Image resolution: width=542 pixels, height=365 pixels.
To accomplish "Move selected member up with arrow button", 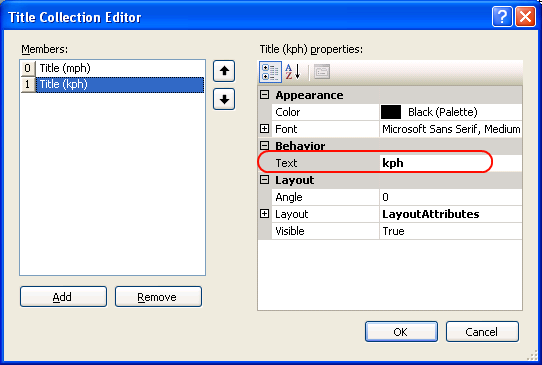I will coord(224,71).
